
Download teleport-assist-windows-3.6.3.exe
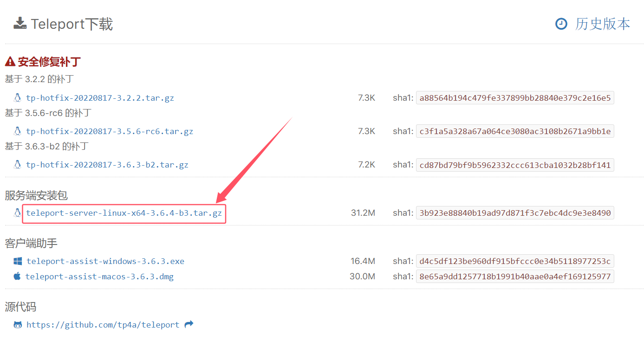pos(105,261)
